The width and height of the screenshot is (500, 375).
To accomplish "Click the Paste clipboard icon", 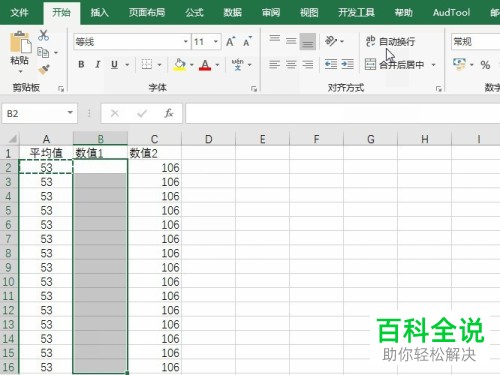I will [x=20, y=42].
